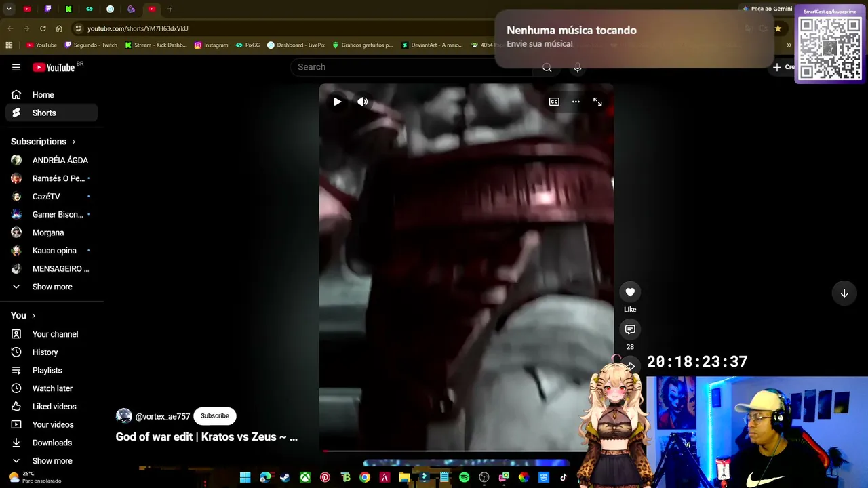Click the search magnifier button
868x488 pixels.
(547, 67)
